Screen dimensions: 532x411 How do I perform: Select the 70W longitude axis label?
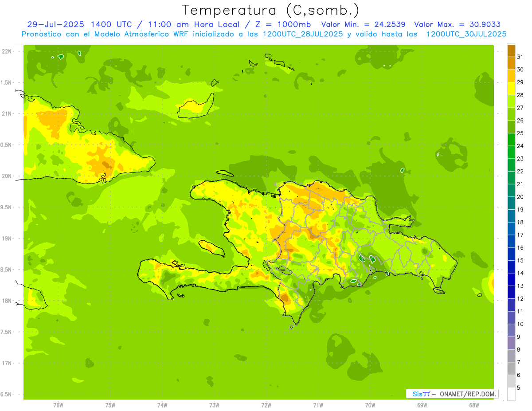click(370, 406)
